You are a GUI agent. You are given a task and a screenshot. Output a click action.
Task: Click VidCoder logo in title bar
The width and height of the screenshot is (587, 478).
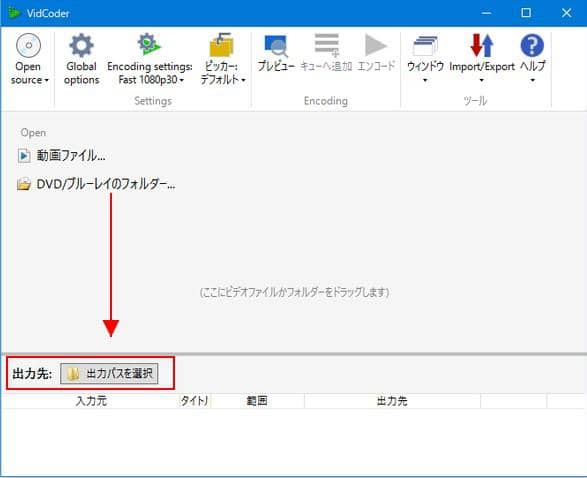point(14,13)
